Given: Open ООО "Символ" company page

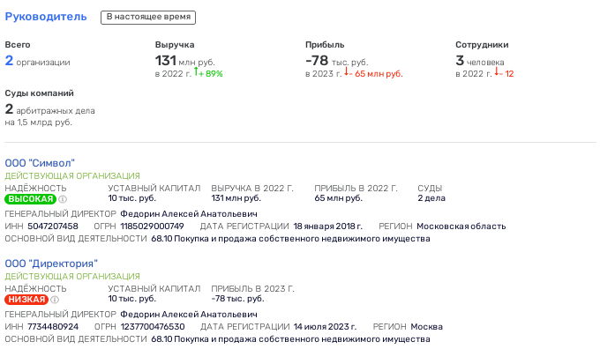Looking at the screenshot, I should click(40, 163).
